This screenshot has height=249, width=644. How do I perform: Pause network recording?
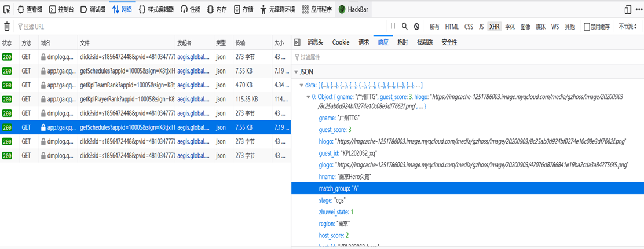(393, 26)
